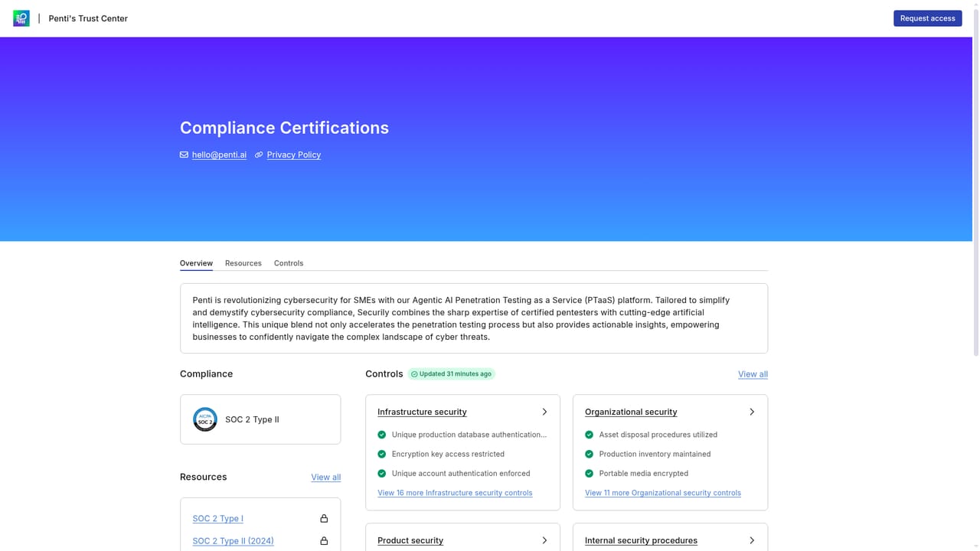
Task: Expand Organizational security with its chevron
Action: tap(752, 412)
